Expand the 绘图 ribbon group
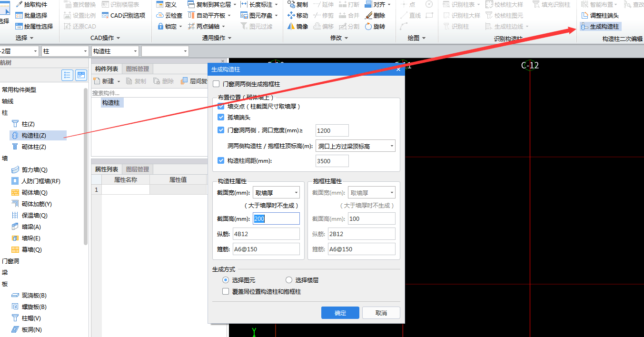 click(416, 38)
